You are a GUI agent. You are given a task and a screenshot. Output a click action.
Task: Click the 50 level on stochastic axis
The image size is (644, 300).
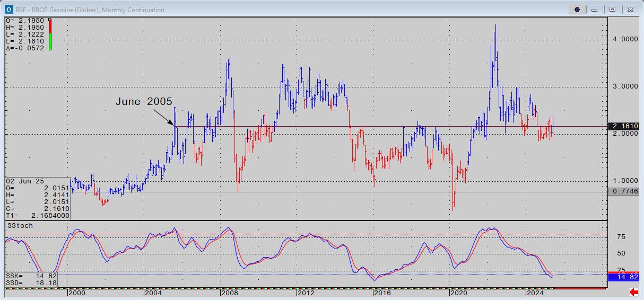click(x=621, y=253)
